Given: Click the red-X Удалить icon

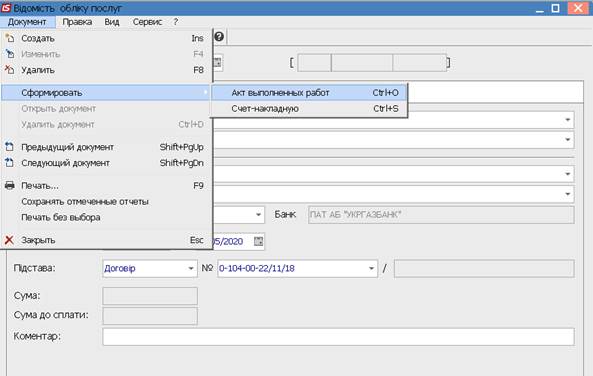Looking at the screenshot, I should tap(9, 70).
